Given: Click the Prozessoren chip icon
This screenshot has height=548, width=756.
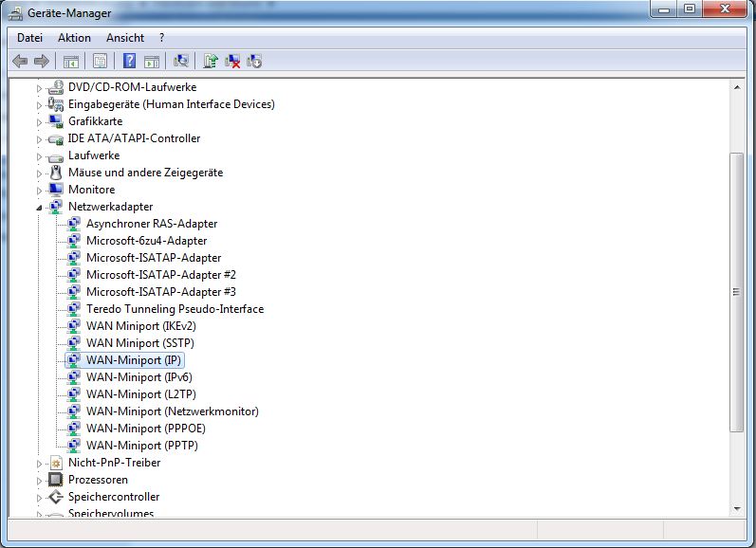Looking at the screenshot, I should pyautogui.click(x=56, y=480).
